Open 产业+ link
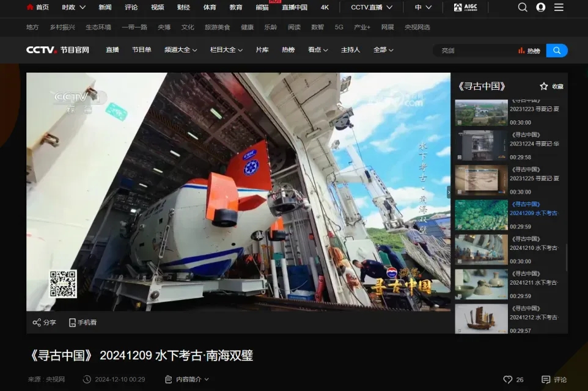 362,27
